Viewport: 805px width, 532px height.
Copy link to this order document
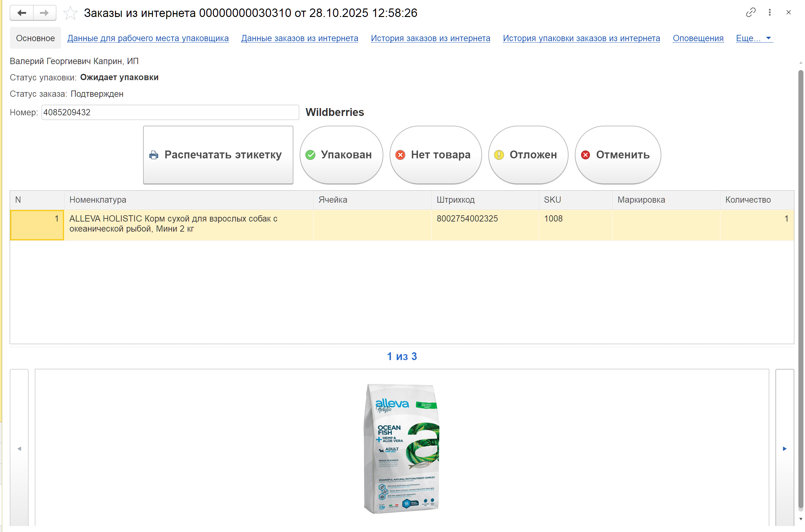pyautogui.click(x=751, y=13)
